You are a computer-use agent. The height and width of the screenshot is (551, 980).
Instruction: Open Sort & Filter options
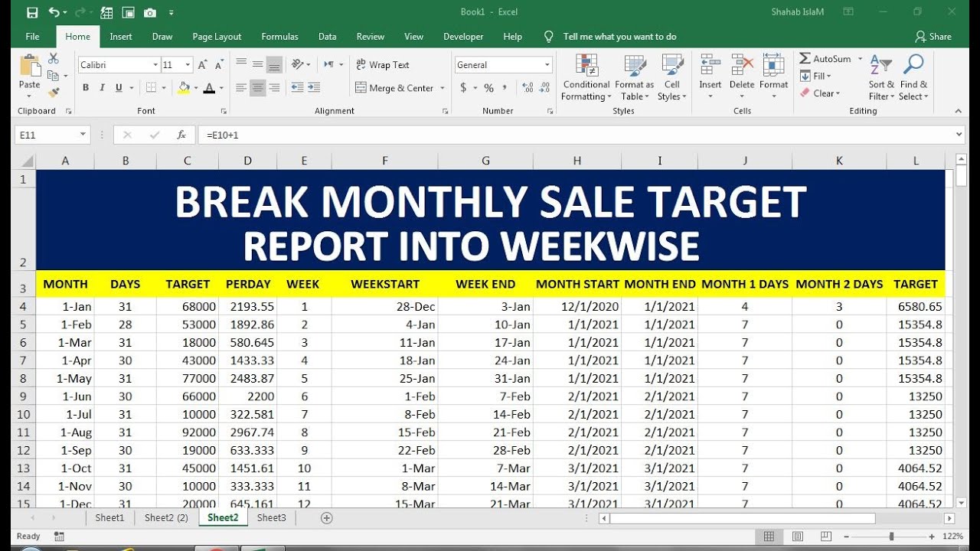882,78
